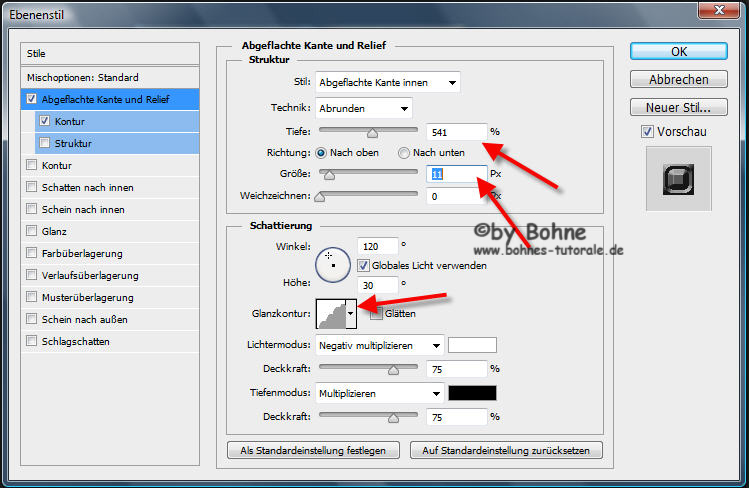Select the Nach unten radio button
Screen dimensions: 749x488
404,153
